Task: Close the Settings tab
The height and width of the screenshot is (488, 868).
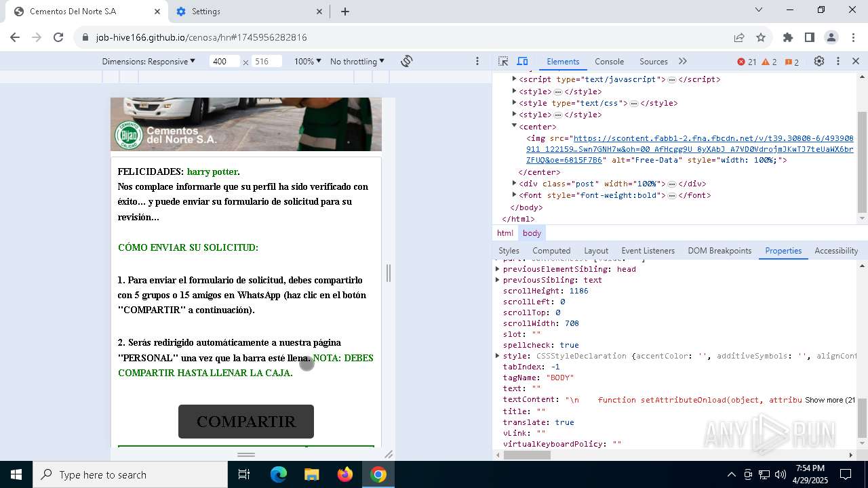Action: pyautogui.click(x=320, y=12)
